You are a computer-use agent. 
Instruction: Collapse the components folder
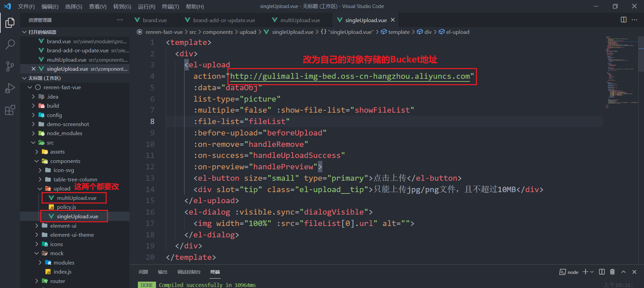pyautogui.click(x=75, y=161)
